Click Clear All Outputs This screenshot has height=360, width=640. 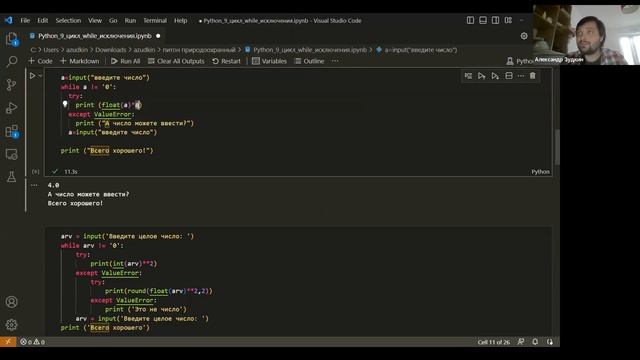176,61
